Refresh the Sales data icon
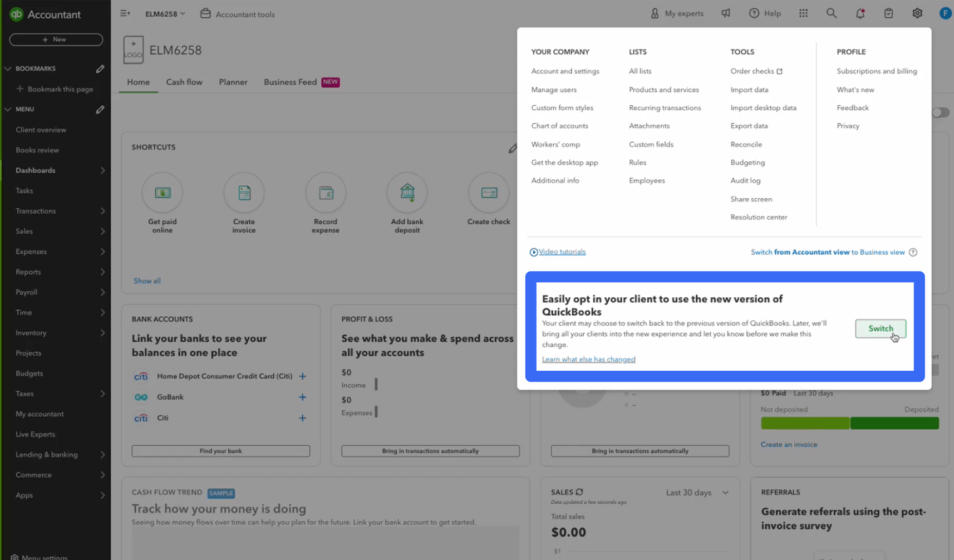The height and width of the screenshot is (560, 954). click(579, 492)
